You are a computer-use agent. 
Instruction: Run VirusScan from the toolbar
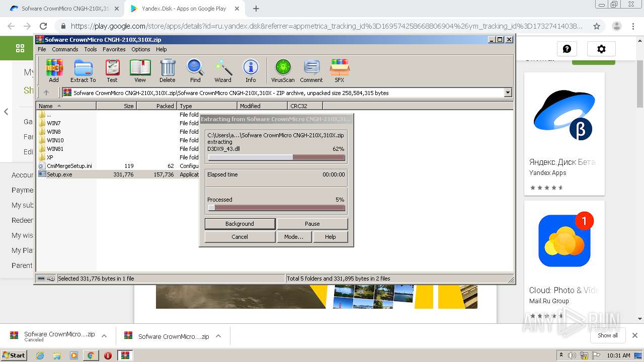pyautogui.click(x=283, y=70)
